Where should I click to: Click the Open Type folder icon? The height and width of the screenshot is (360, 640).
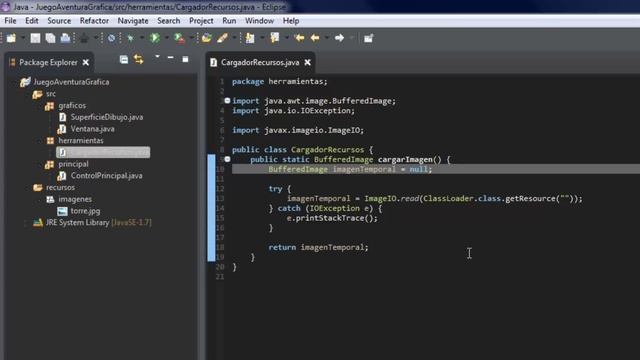207,38
